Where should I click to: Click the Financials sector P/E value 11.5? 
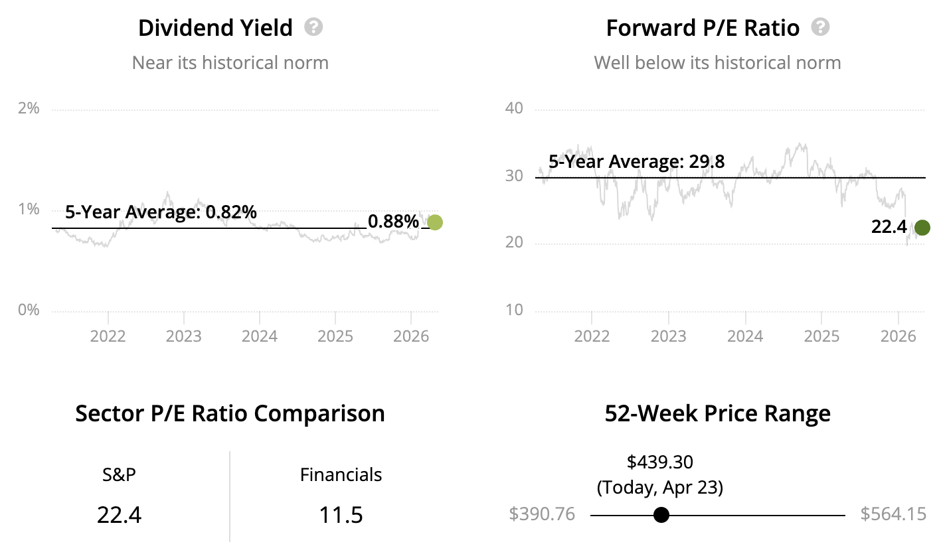(341, 514)
